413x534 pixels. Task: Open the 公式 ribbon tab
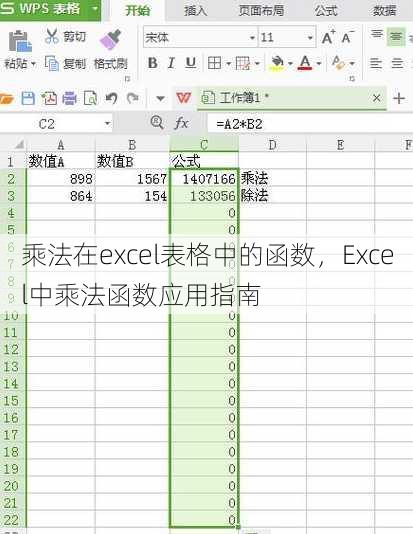coord(325,11)
